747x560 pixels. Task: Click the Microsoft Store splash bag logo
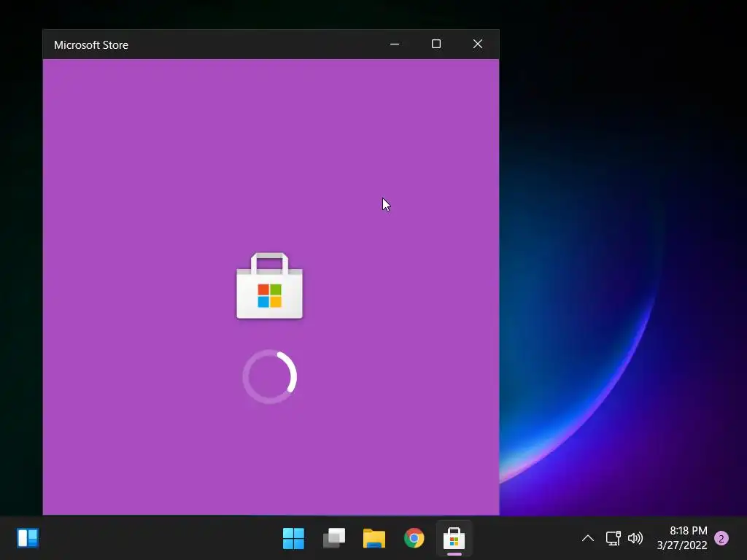pyautogui.click(x=270, y=286)
